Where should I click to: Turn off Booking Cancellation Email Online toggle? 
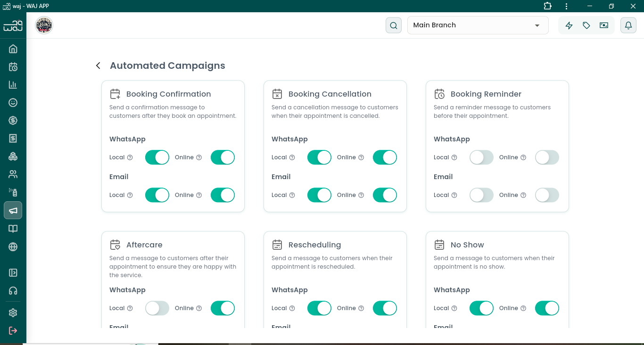[385, 195]
